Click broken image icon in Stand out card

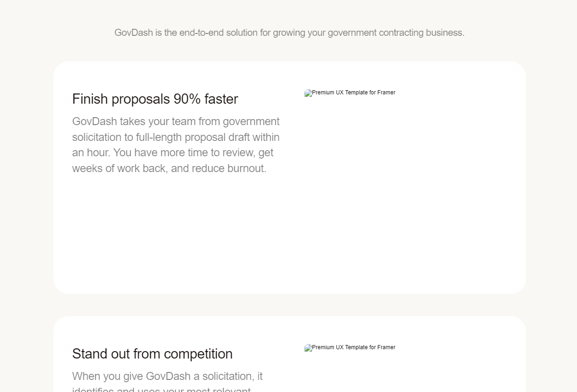click(x=308, y=348)
